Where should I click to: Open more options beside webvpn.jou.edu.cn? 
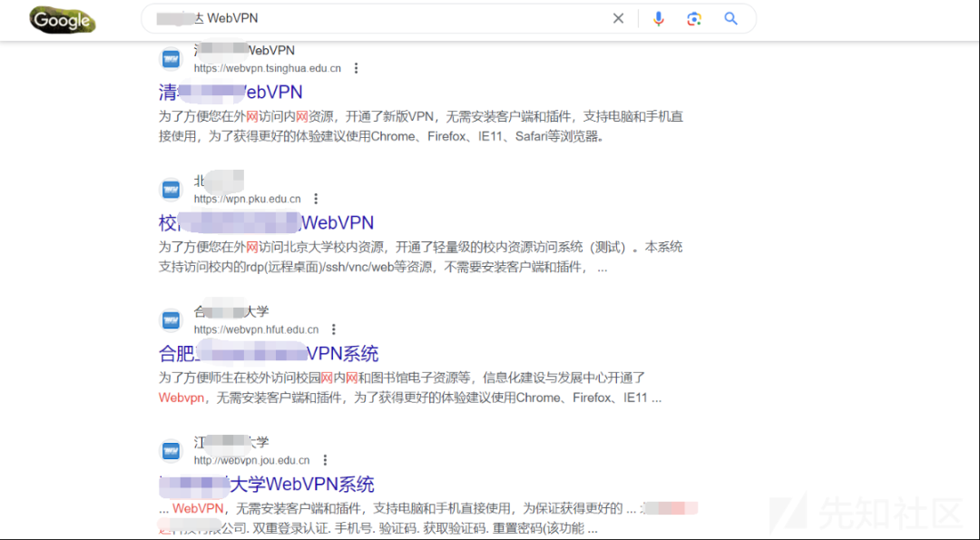click(325, 460)
